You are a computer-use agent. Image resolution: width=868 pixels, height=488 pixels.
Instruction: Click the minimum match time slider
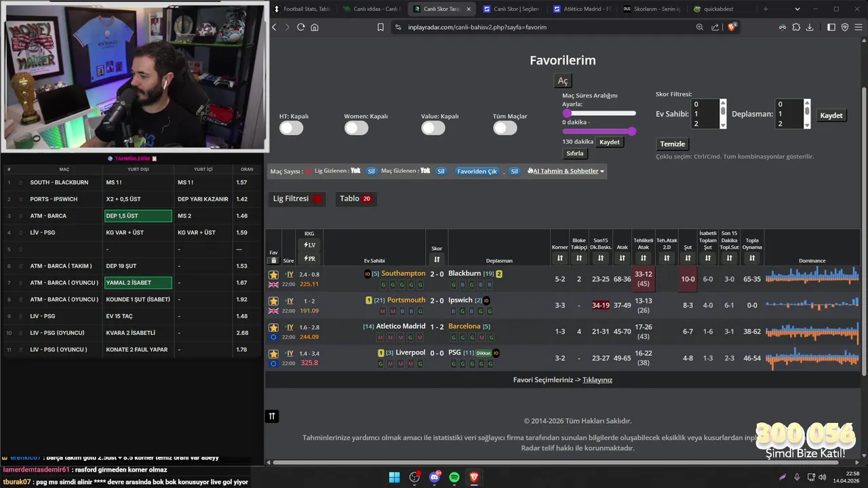pyautogui.click(x=599, y=113)
